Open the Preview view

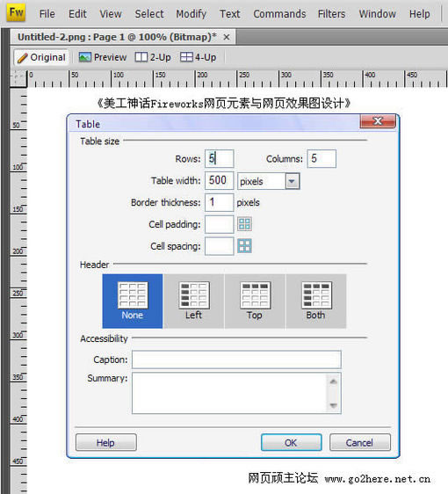102,57
